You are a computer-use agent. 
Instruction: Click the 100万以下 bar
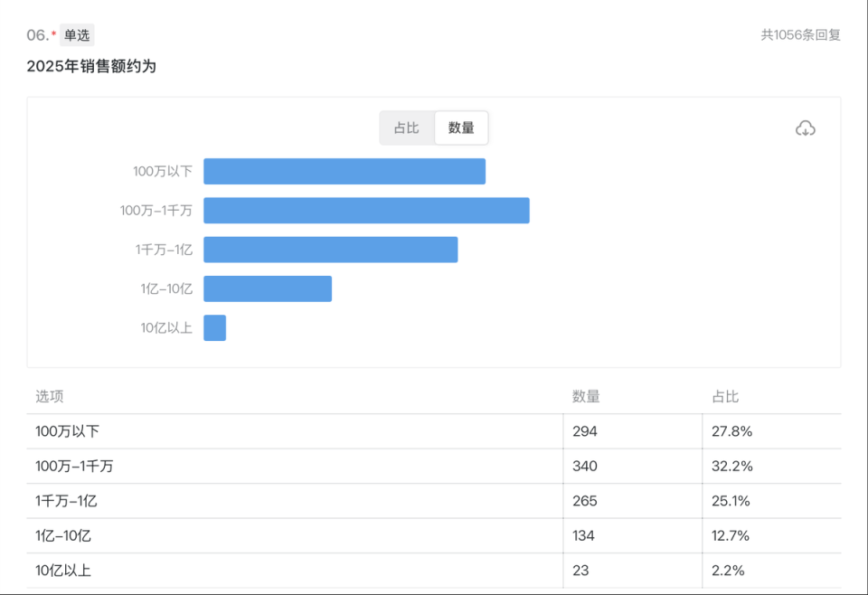point(344,171)
